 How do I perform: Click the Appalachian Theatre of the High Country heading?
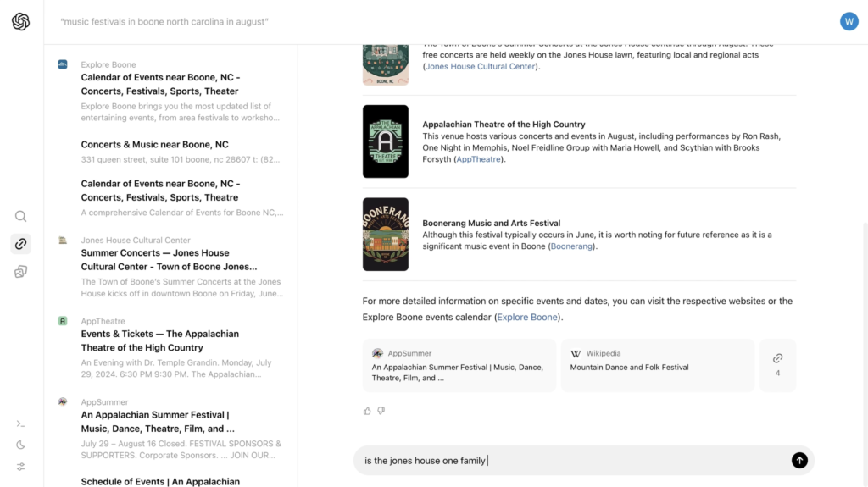coord(504,125)
